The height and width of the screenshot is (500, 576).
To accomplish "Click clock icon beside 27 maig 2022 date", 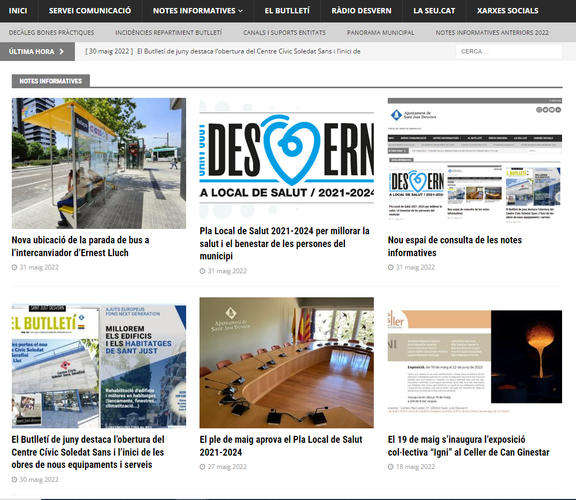I will [202, 467].
